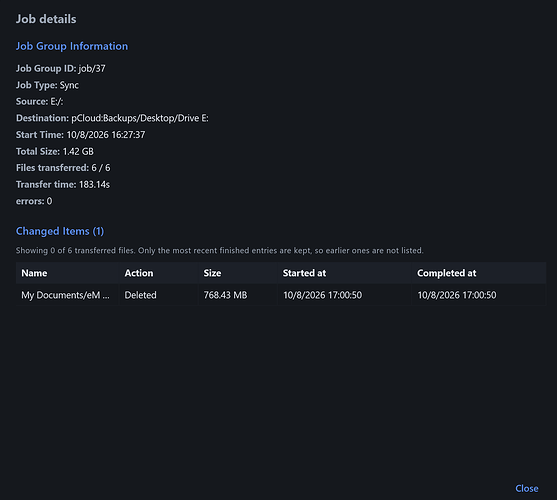This screenshot has width=557, height=500.
Task: Click the Total Size 1.42 GB line
Action: pos(55,152)
